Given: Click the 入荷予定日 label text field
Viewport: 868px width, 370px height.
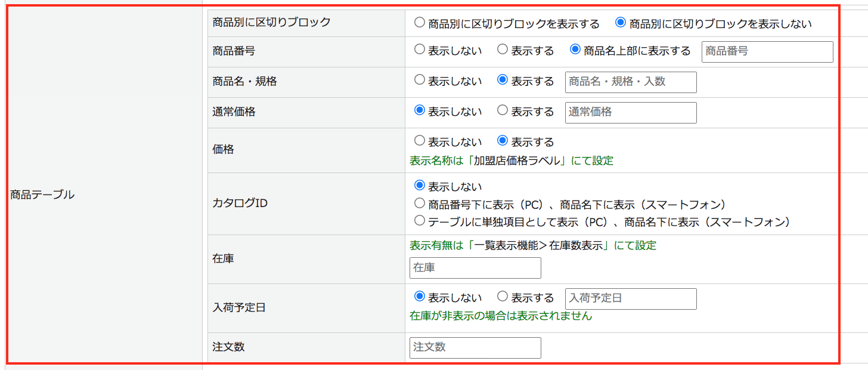Looking at the screenshot, I should click(631, 298).
